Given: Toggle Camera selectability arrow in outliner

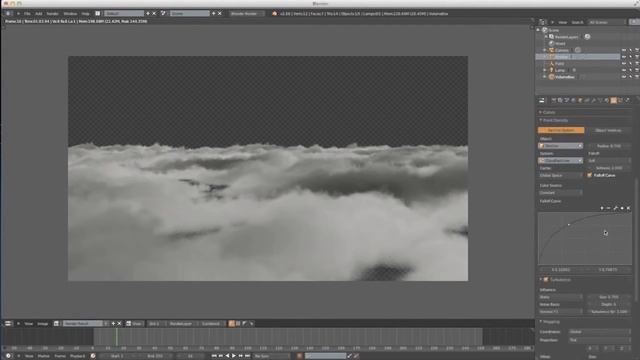Looking at the screenshot, I should tap(630, 50).
